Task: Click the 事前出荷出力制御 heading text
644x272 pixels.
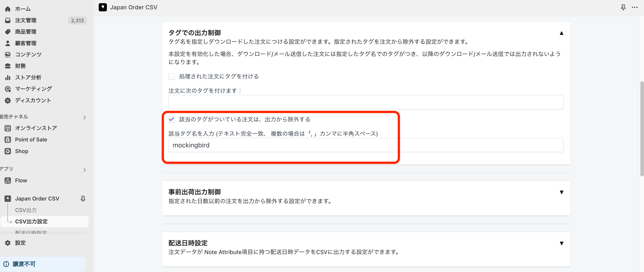Action: (194, 192)
